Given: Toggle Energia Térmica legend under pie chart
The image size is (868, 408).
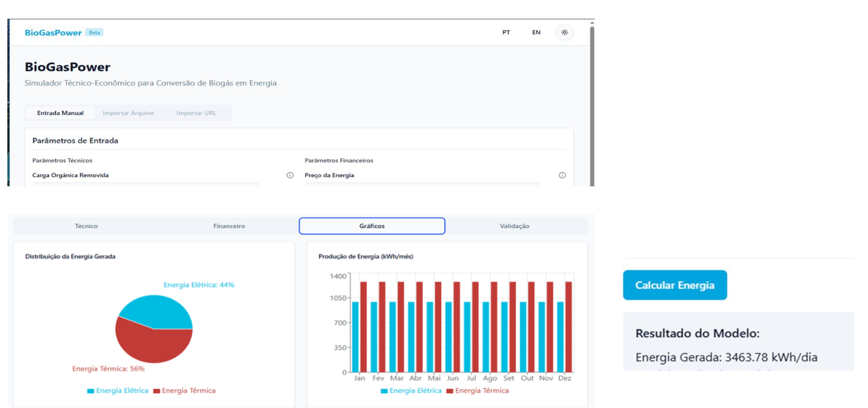Looking at the screenshot, I should click(184, 391).
